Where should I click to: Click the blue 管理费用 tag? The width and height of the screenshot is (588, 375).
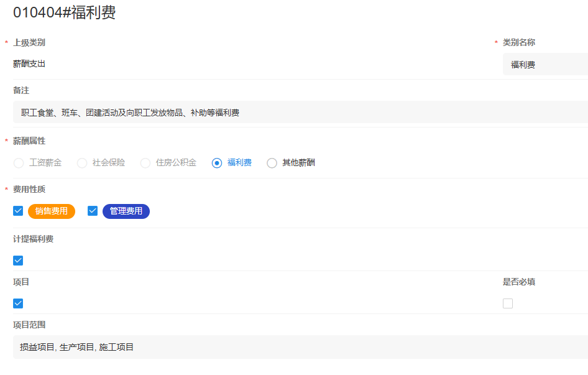coord(126,211)
